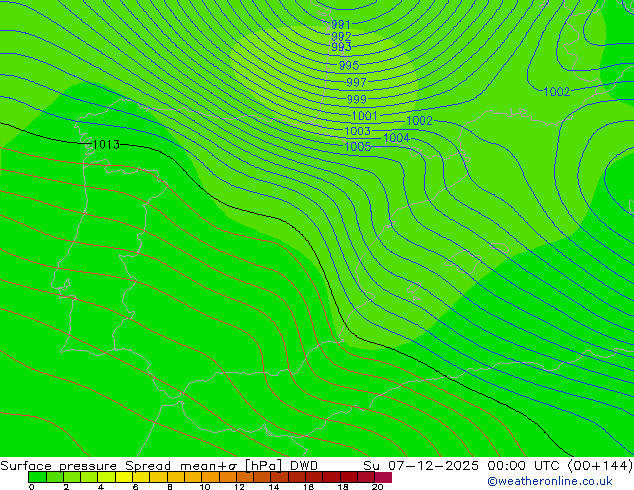Click the 'mean+σ [hPa]' caption text

(x=231, y=466)
